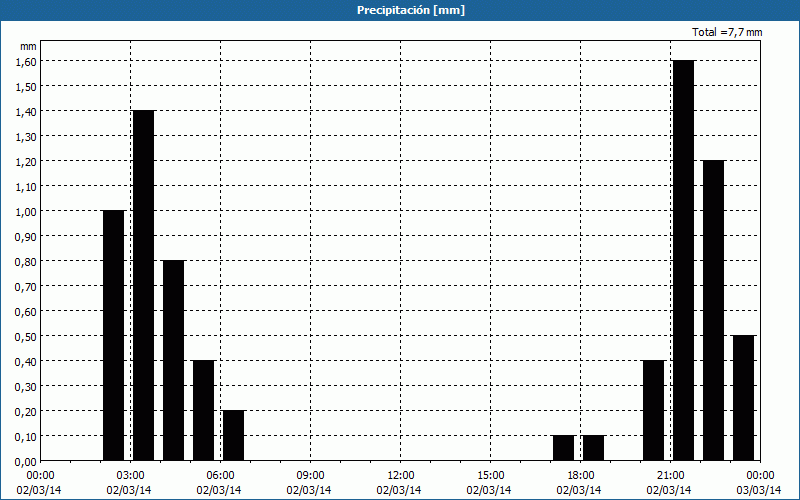Click the 0,10 mm bar just before 18:00
This screenshot has width=800, height=500.
[564, 448]
